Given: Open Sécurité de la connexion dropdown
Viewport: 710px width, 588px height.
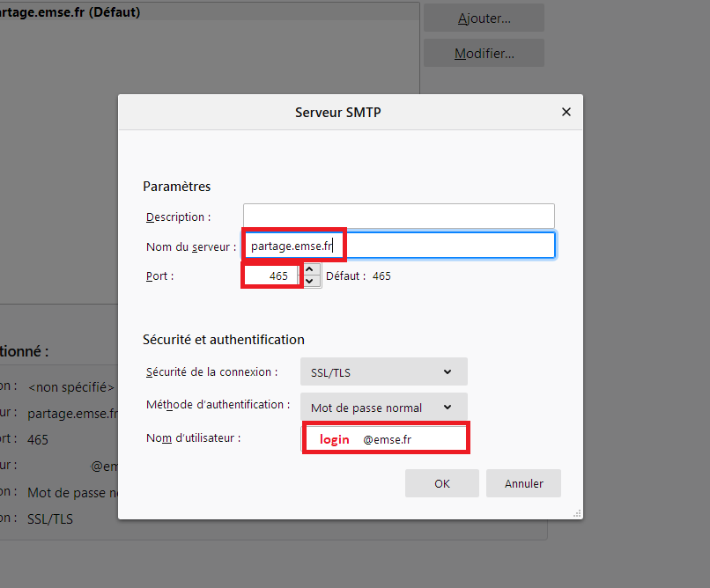Looking at the screenshot, I should [x=383, y=372].
